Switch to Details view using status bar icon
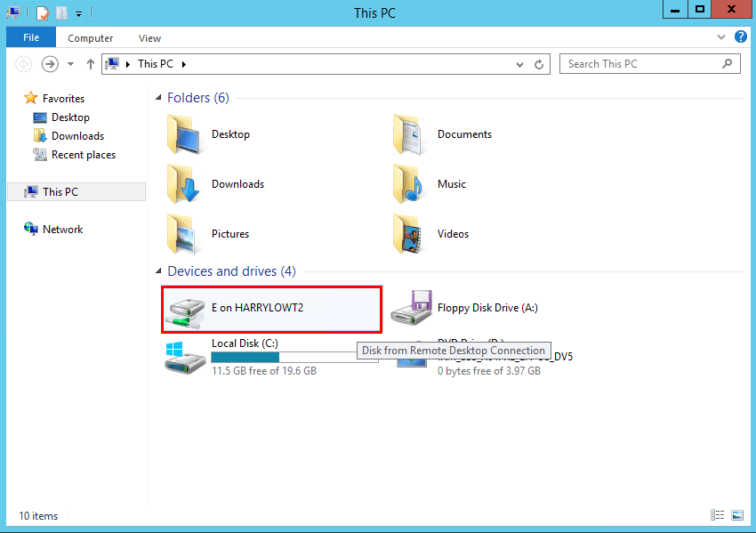This screenshot has width=756, height=533. 718,515
